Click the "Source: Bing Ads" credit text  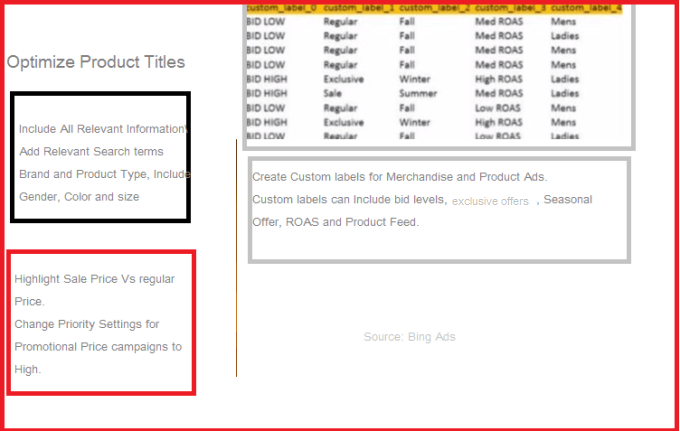(409, 337)
